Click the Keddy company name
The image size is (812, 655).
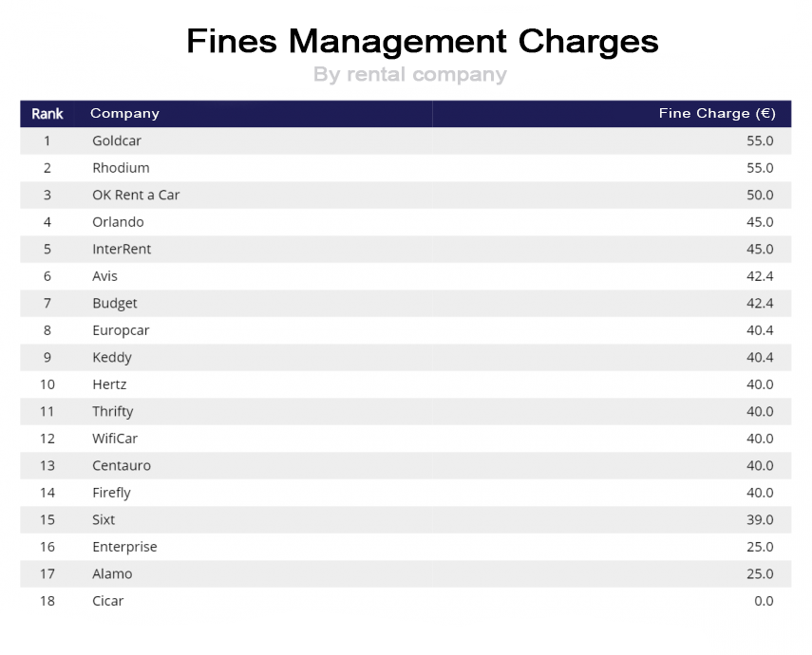pos(112,358)
